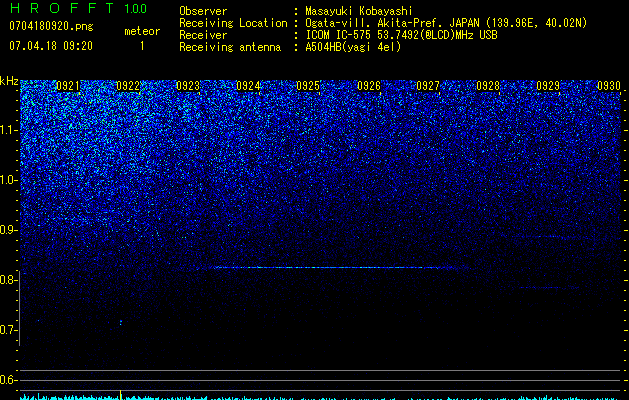Click the Receiving antenna field label
The image size is (629, 400).
(x=230, y=47)
